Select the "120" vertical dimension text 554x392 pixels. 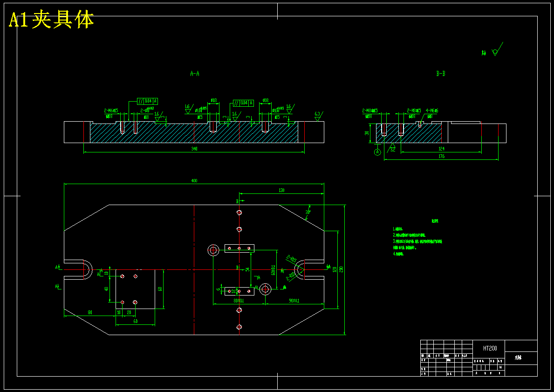click(x=335, y=269)
